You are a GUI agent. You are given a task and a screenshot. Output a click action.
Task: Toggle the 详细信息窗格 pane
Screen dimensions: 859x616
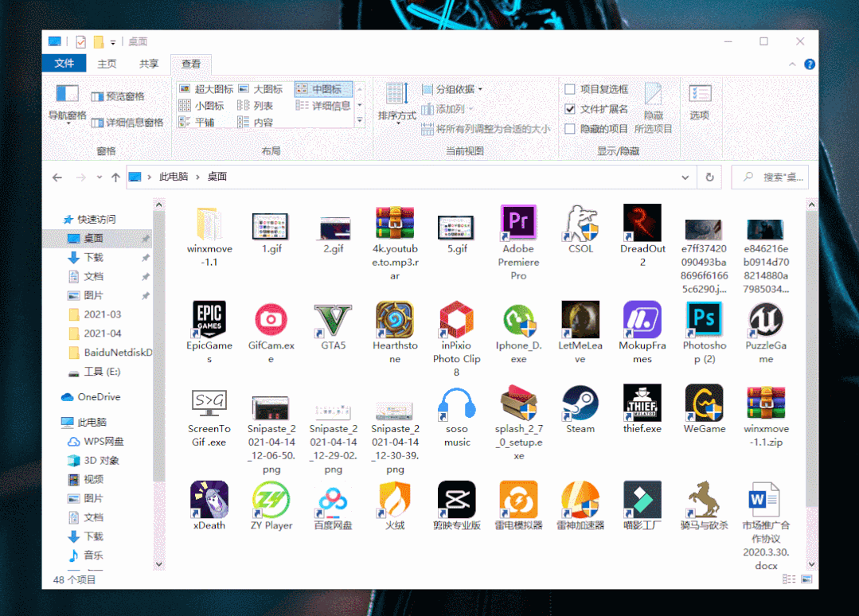(x=127, y=123)
